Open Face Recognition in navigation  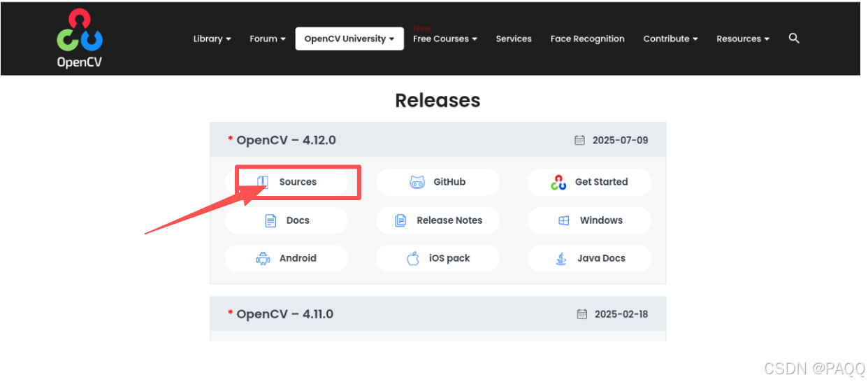coord(588,38)
